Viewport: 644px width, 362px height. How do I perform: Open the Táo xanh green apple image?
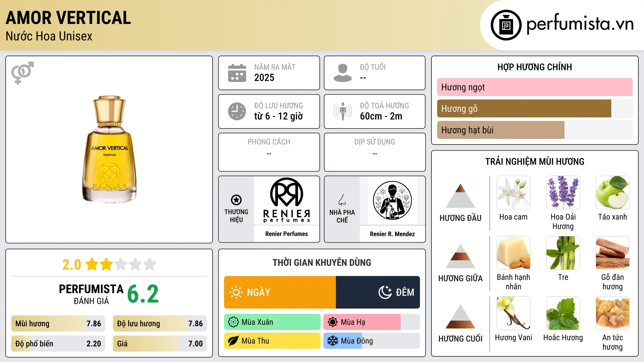[613, 193]
